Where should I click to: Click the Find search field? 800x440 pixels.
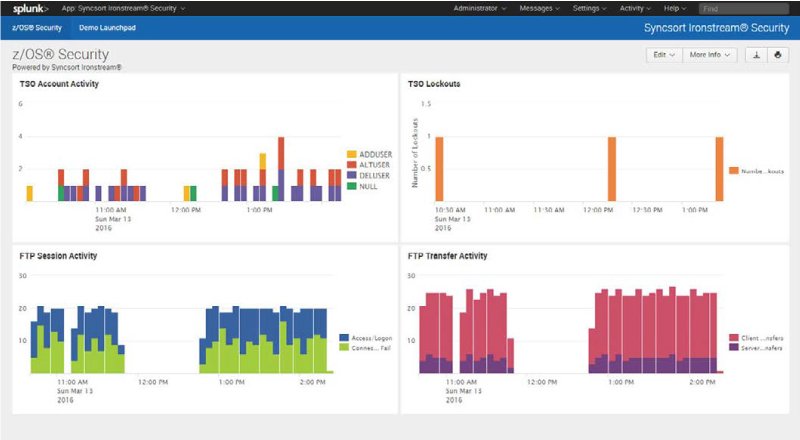click(744, 8)
